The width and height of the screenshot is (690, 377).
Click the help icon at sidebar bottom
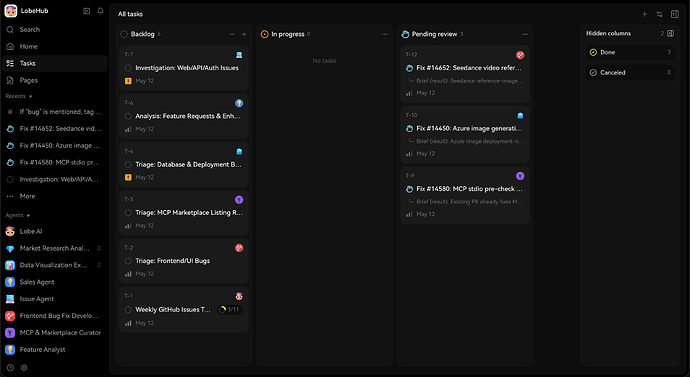[10, 368]
